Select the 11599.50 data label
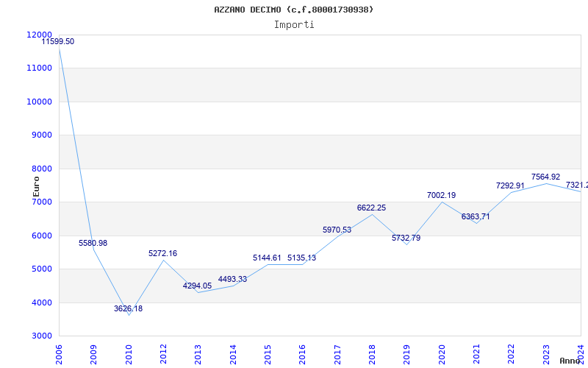The width and height of the screenshot is (588, 368). click(57, 42)
